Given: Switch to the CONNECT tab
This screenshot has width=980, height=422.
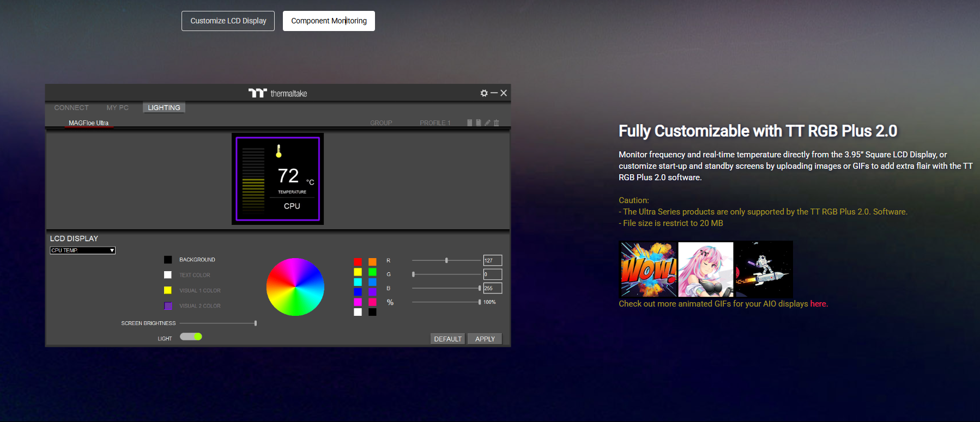Looking at the screenshot, I should (71, 108).
